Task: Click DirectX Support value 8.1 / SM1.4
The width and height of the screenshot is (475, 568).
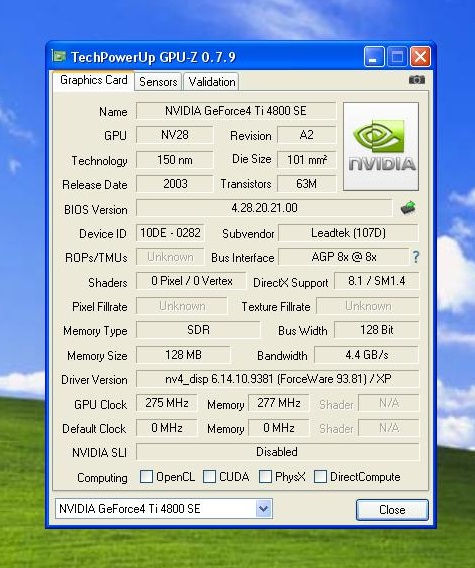Action: (x=376, y=281)
